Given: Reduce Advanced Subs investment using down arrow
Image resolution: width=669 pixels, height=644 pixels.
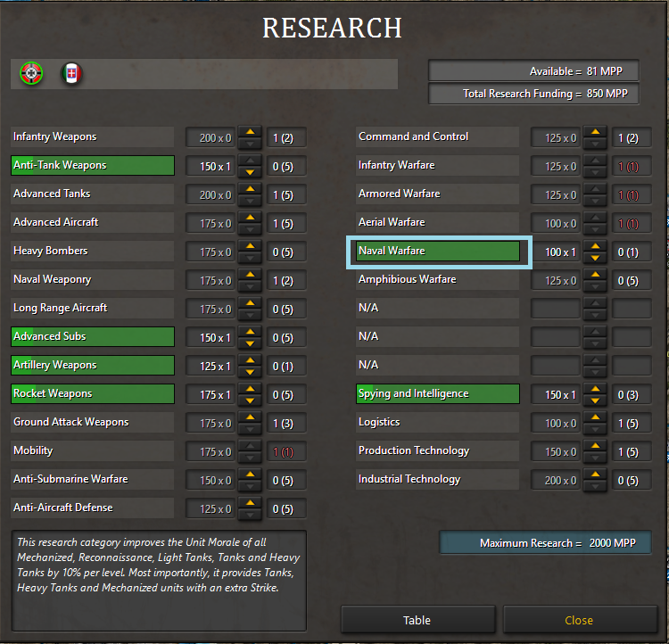Looking at the screenshot, I should [251, 343].
